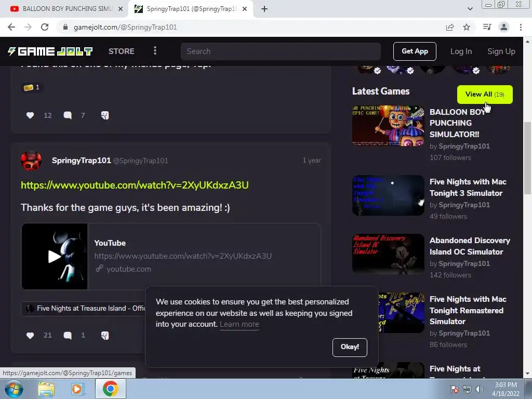Open Chrome's three-dot menu
Image resolution: width=532 pixels, height=399 pixels.
click(x=521, y=27)
